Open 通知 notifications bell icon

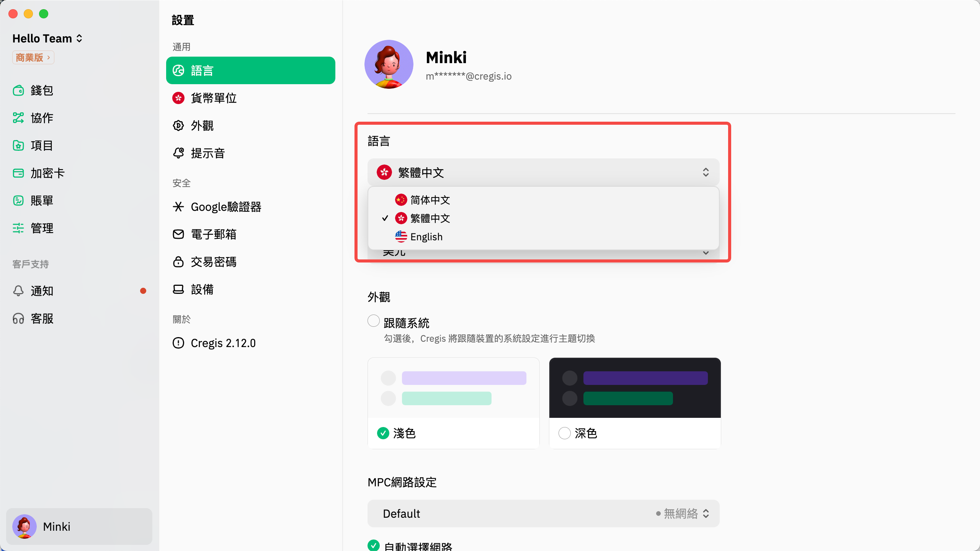point(18,291)
